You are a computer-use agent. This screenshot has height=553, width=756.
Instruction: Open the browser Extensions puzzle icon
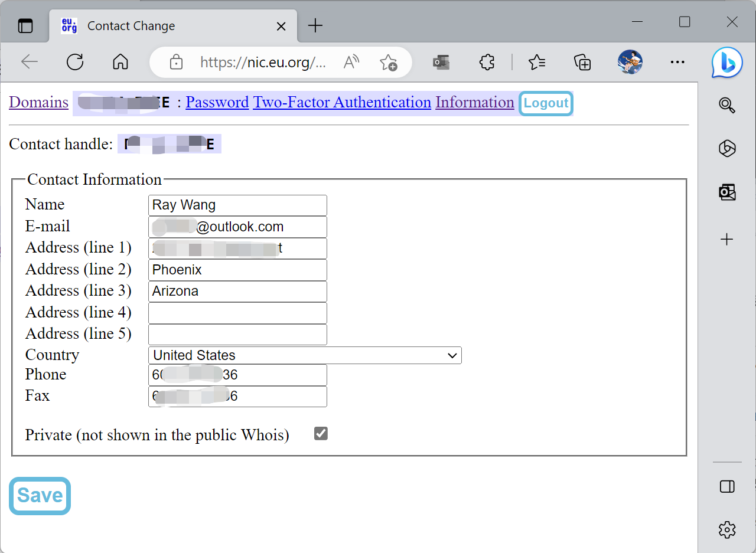(487, 62)
